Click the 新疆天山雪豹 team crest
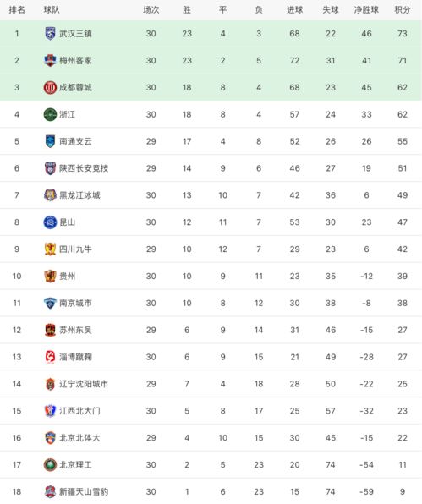 point(50,492)
